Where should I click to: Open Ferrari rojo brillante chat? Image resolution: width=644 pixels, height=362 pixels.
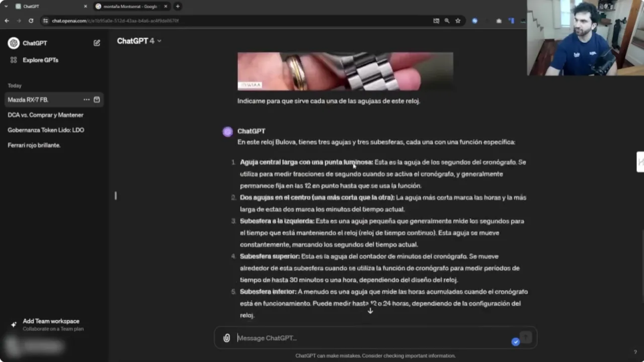(x=34, y=145)
